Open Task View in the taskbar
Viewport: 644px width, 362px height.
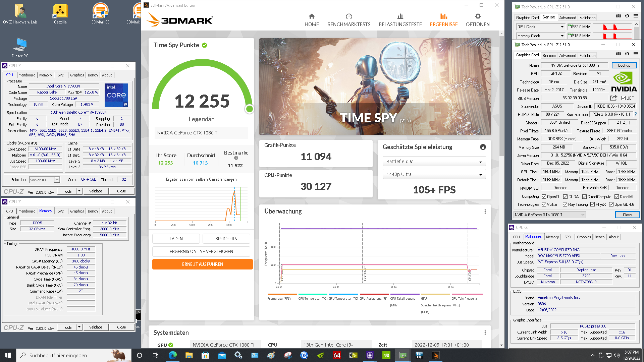pyautogui.click(x=155, y=355)
